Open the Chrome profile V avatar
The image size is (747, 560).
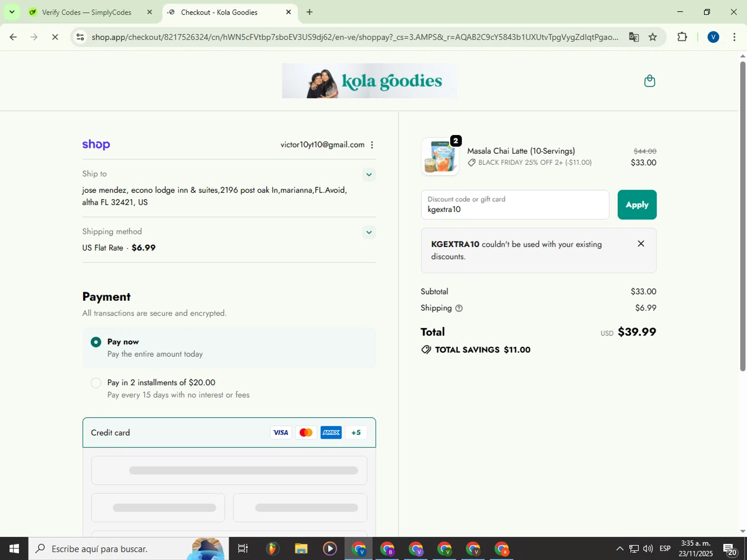tap(713, 37)
